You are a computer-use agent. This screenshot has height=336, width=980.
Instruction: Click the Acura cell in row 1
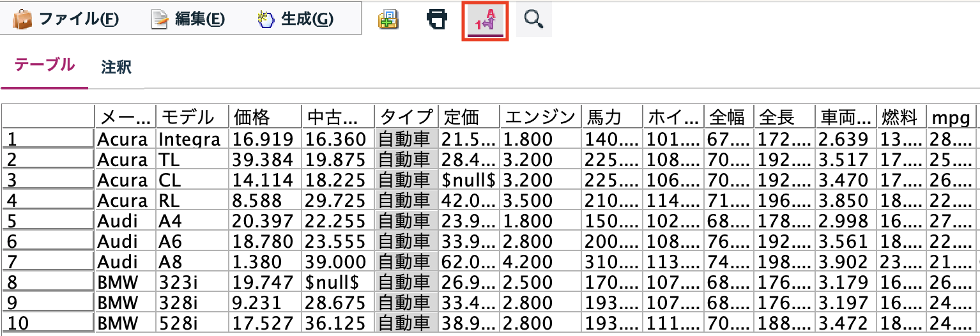[x=126, y=139]
